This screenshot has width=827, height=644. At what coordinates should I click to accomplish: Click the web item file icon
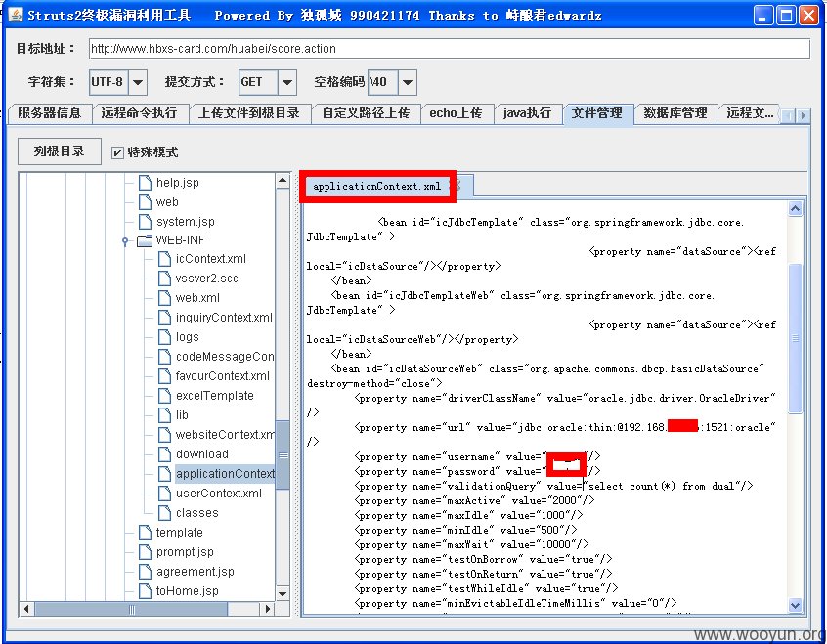coord(145,202)
